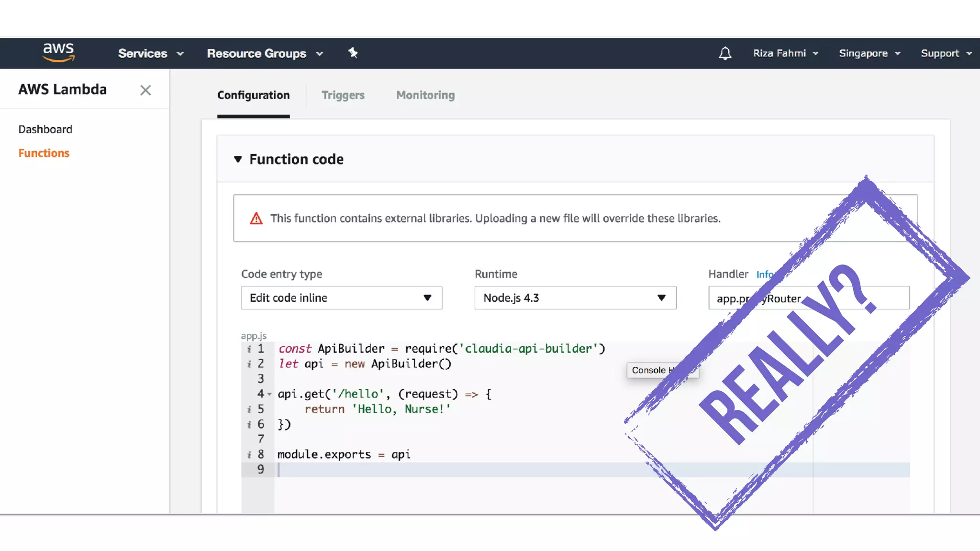This screenshot has height=551, width=980.
Task: Switch to the Triggers tab
Action: (x=343, y=95)
